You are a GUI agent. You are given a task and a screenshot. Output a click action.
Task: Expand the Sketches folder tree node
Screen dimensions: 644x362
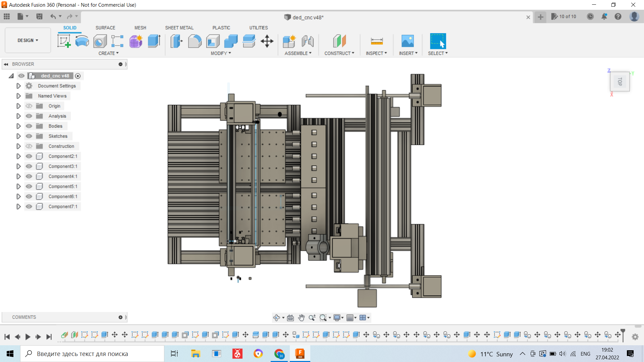(18, 136)
